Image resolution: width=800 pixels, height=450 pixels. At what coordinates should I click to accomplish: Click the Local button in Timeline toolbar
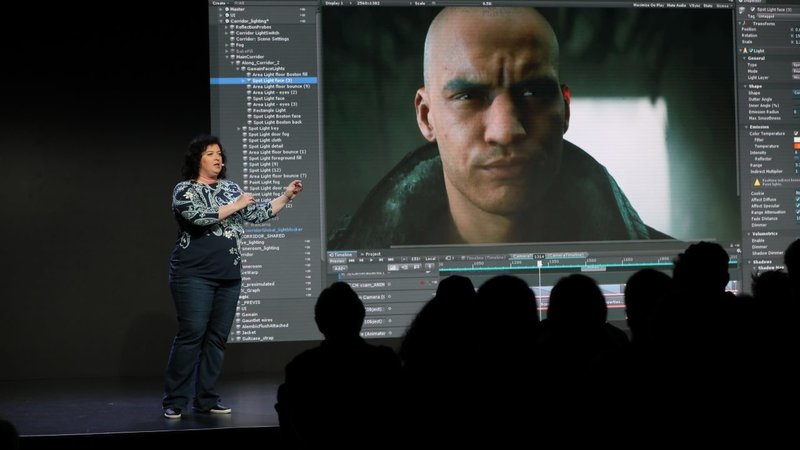[430, 259]
